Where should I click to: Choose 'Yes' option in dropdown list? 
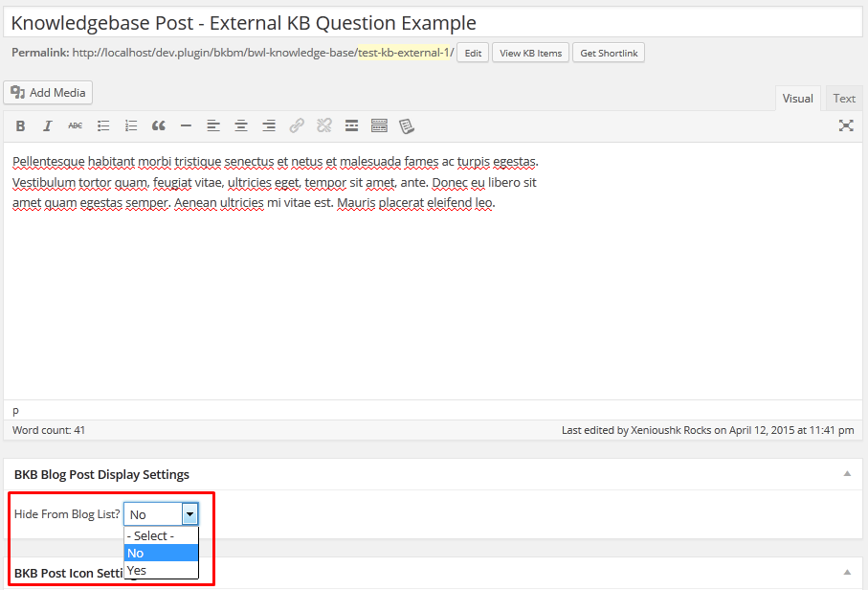tap(161, 570)
